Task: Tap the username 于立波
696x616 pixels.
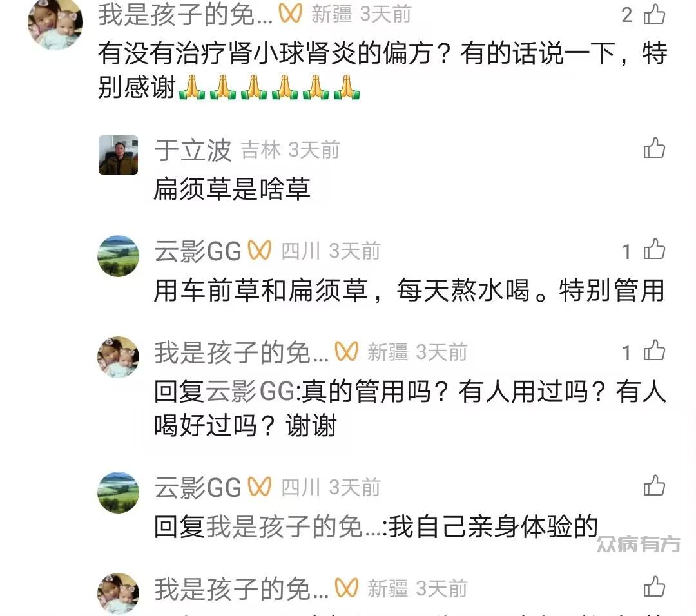Action: (193, 149)
